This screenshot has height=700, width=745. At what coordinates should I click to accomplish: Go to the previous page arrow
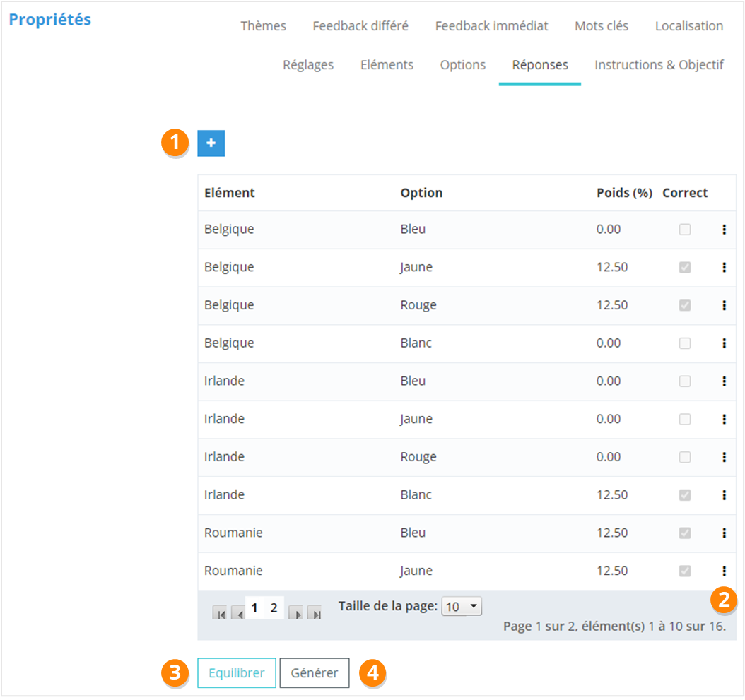point(239,614)
